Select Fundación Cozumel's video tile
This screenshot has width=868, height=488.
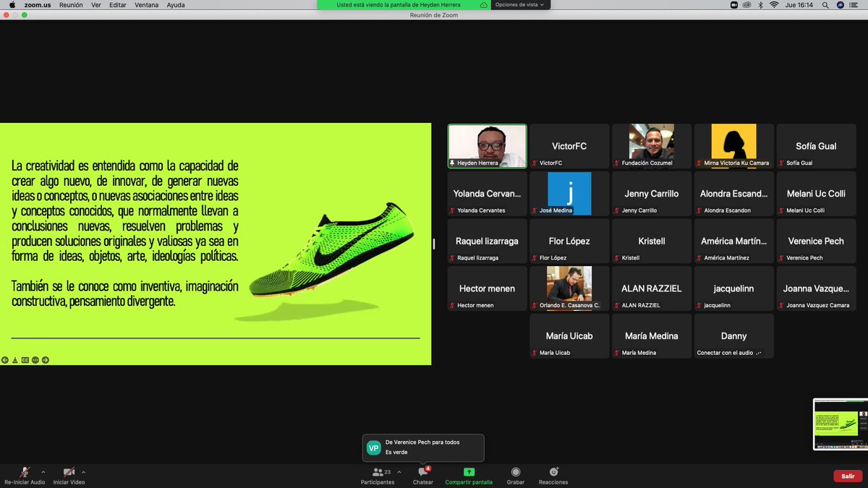click(x=652, y=146)
